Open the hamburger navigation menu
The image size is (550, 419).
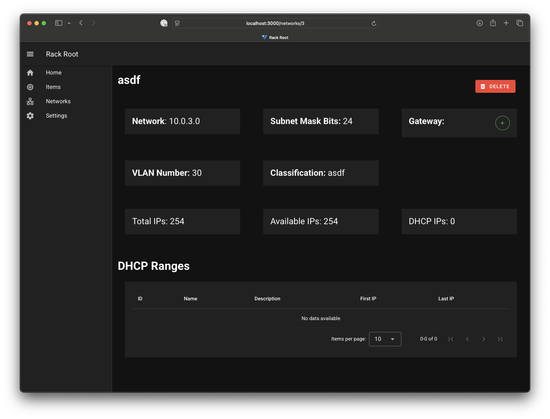click(30, 54)
